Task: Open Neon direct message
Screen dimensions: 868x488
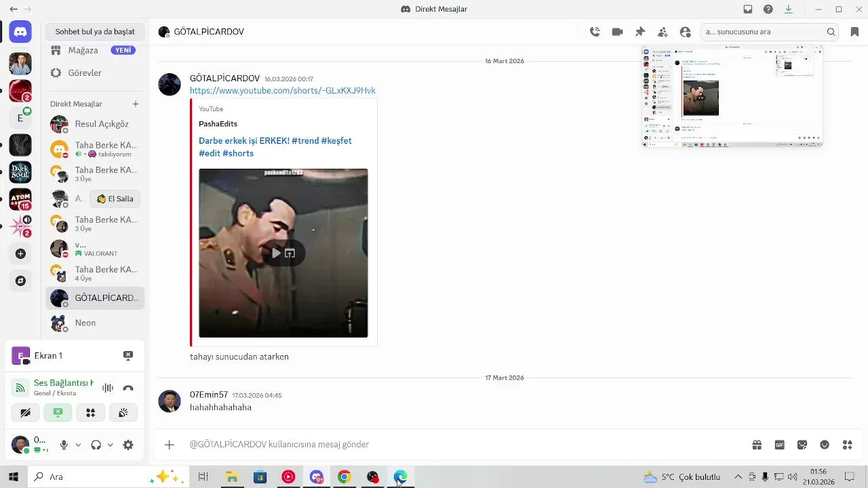Action: 95,323
